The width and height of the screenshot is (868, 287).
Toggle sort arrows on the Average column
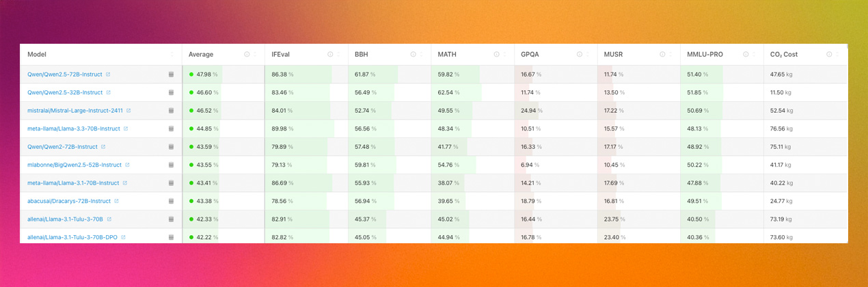255,55
